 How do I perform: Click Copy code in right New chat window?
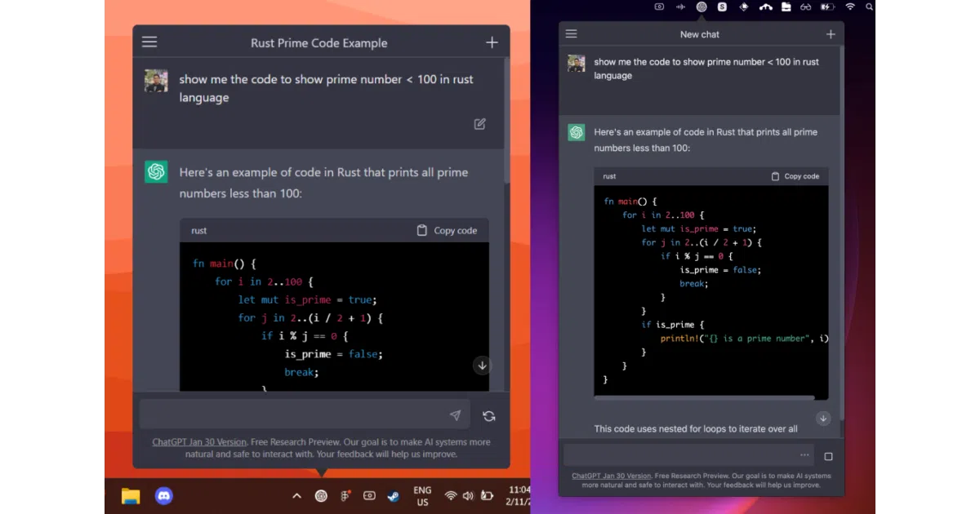point(795,176)
